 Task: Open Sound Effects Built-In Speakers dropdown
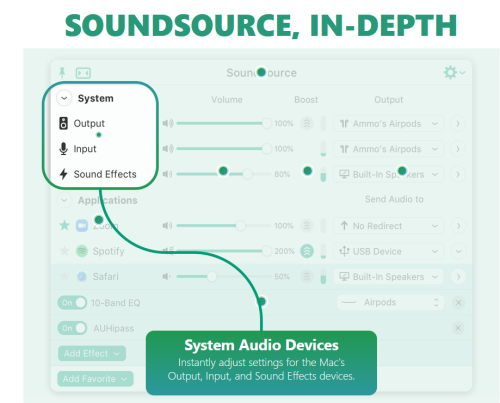[x=389, y=174]
